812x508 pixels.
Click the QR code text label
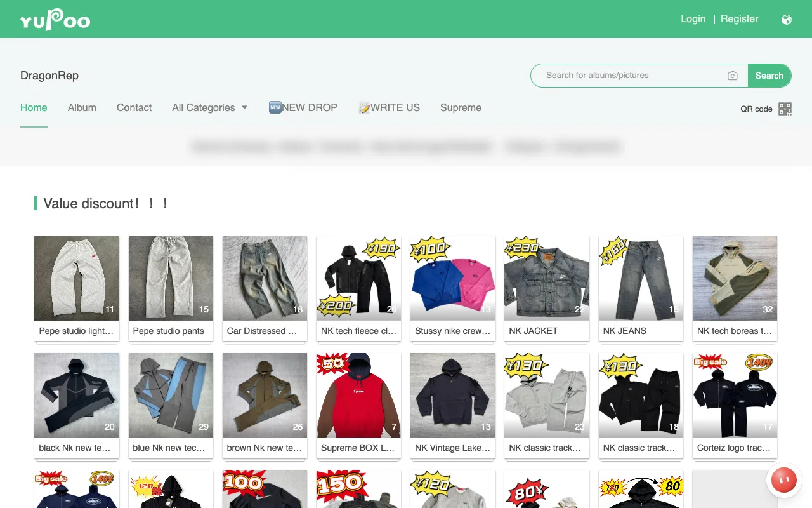click(x=756, y=109)
